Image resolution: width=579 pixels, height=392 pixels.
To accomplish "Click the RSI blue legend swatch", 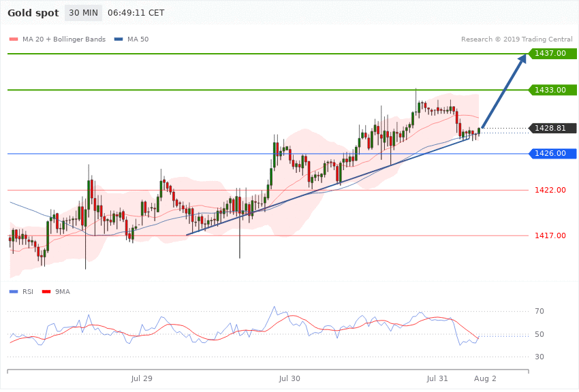I will click(14, 292).
